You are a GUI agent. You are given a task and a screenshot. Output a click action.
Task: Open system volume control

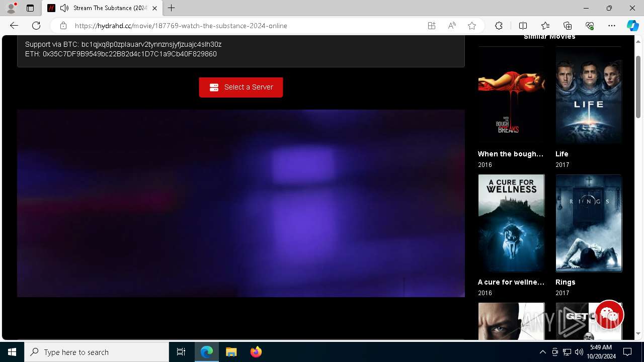pos(579,352)
